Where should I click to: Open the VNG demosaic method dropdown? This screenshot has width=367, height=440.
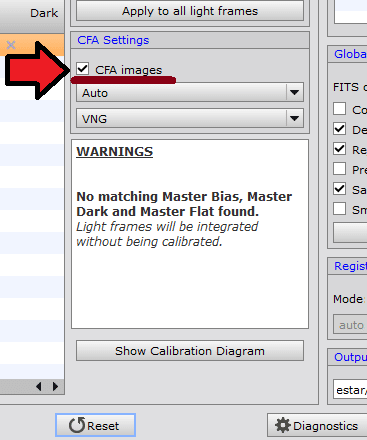pos(190,118)
